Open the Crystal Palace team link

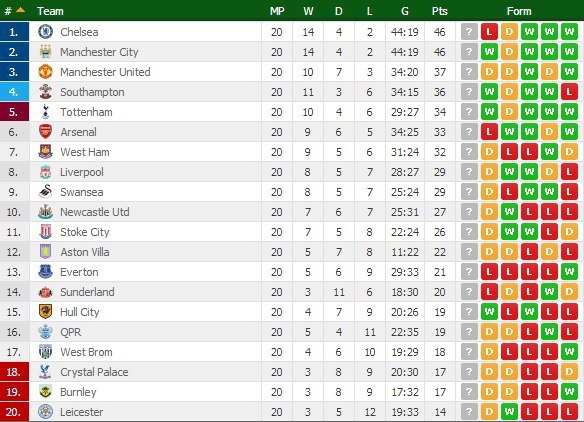click(x=94, y=372)
